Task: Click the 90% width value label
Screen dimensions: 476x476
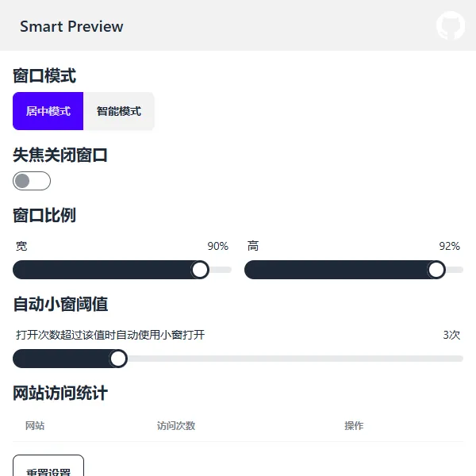Action: [x=217, y=246]
